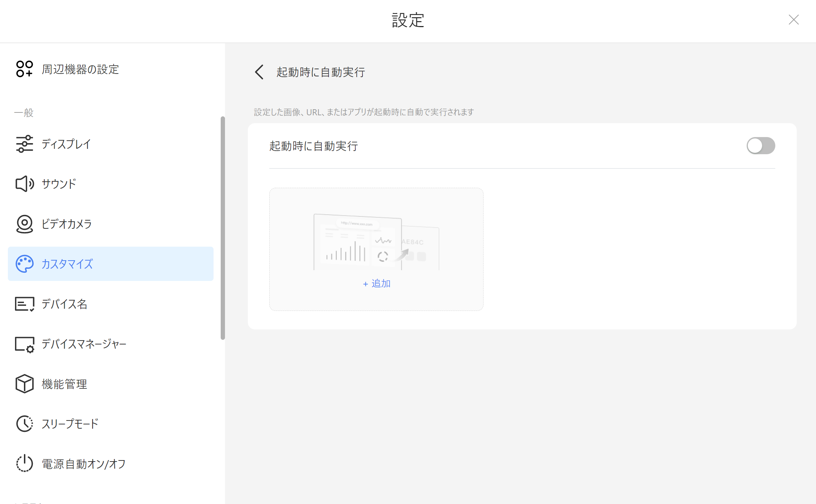The width and height of the screenshot is (816, 504).
Task: Click the device manager gear-screen icon
Action: (x=24, y=344)
